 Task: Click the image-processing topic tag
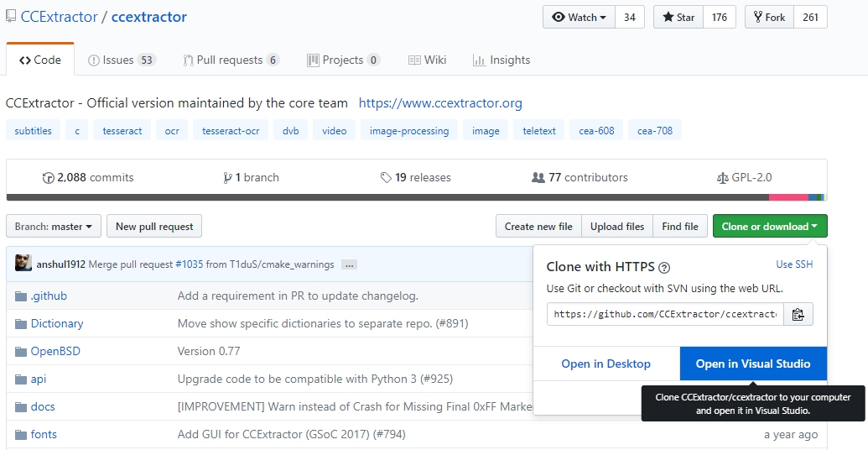pos(409,131)
